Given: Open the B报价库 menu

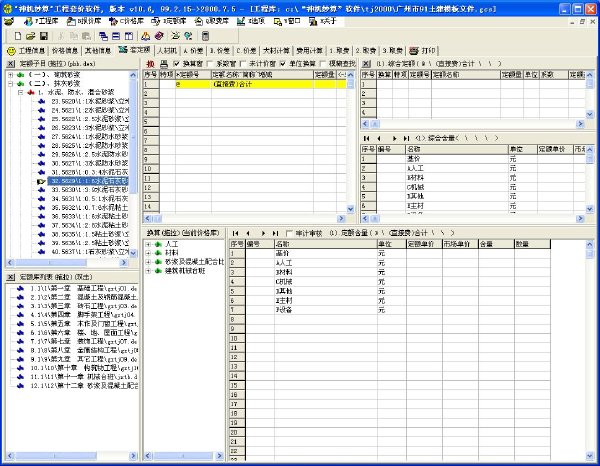Looking at the screenshot, I should pos(84,21).
